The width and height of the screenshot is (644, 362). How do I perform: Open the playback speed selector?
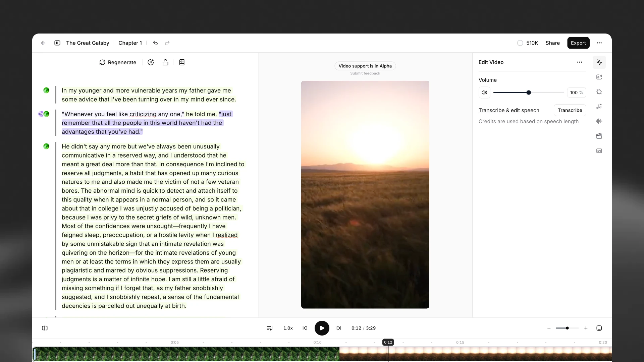pos(288,328)
